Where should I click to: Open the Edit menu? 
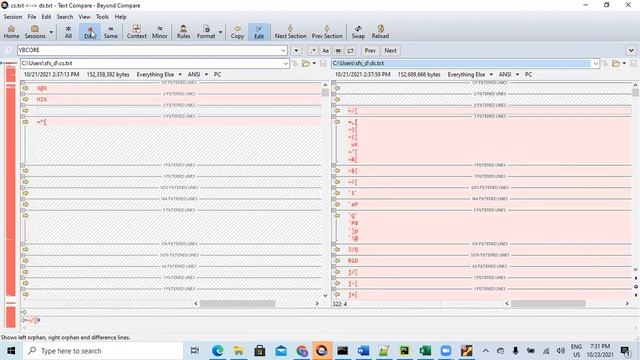(x=46, y=17)
